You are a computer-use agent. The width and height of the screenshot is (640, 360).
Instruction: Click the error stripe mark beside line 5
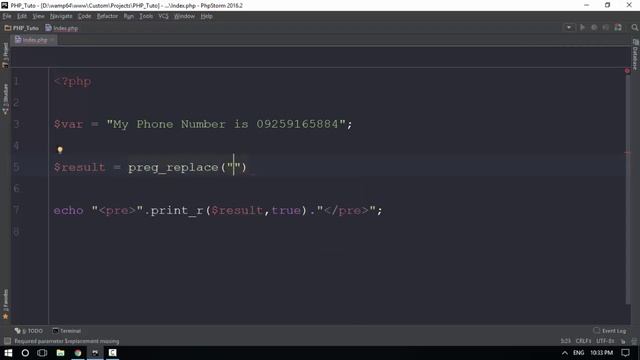tap(627, 153)
